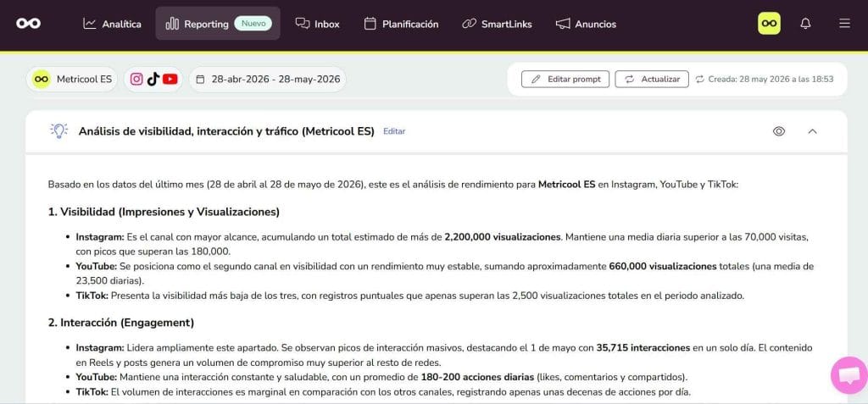This screenshot has width=868, height=404.
Task: Click heading '1. Visibilidad (Impresiones y Visualizaciones)'
Action: [164, 212]
